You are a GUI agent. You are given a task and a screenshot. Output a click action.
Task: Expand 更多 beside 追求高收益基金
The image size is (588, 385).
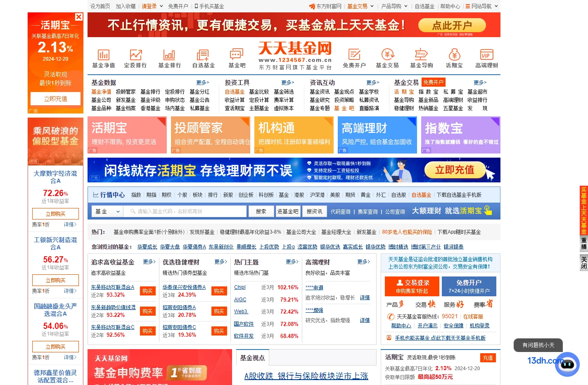[x=149, y=262]
